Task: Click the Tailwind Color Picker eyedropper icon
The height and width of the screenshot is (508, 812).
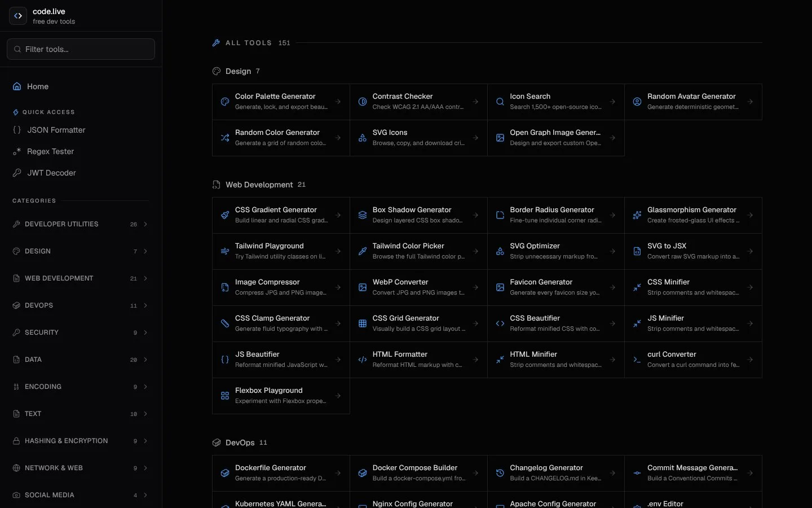Action: coord(363,252)
